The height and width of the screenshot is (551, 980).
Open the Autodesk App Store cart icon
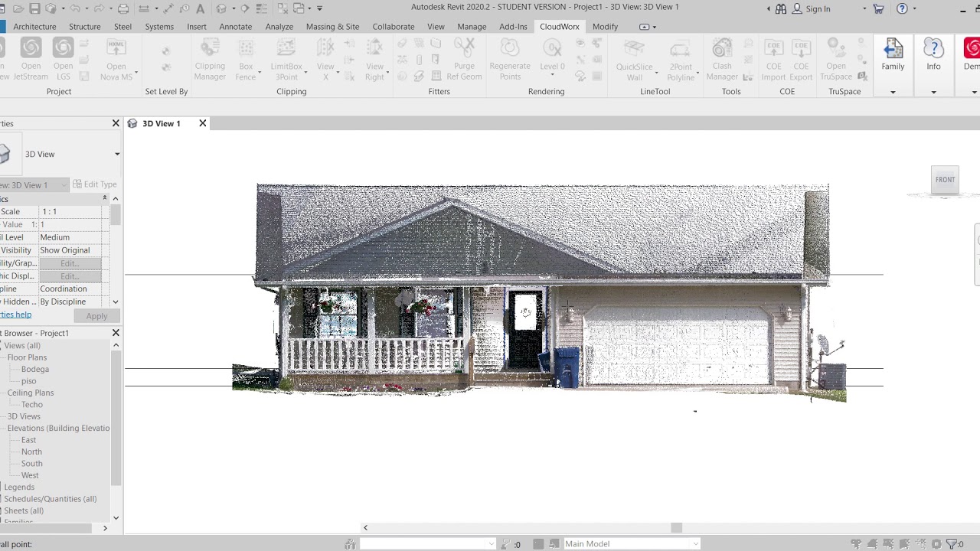878,8
